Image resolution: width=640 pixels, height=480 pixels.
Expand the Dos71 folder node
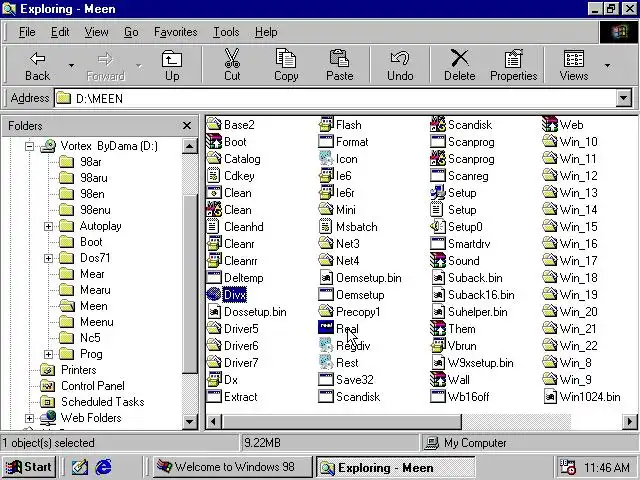(48, 258)
